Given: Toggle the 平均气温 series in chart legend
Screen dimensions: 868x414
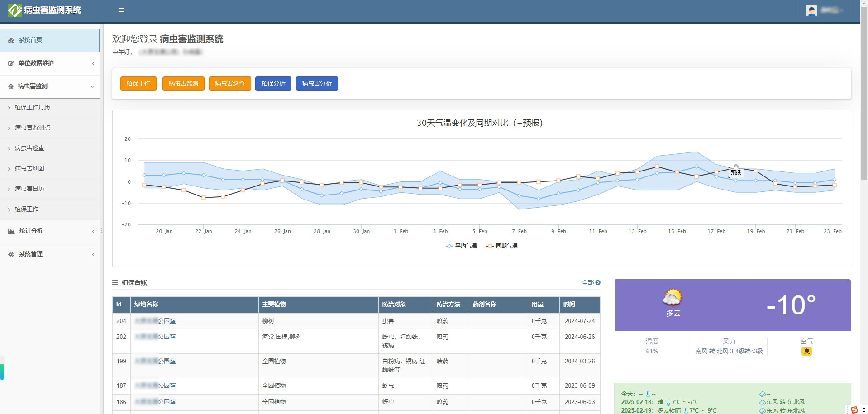Looking at the screenshot, I should pyautogui.click(x=461, y=246).
